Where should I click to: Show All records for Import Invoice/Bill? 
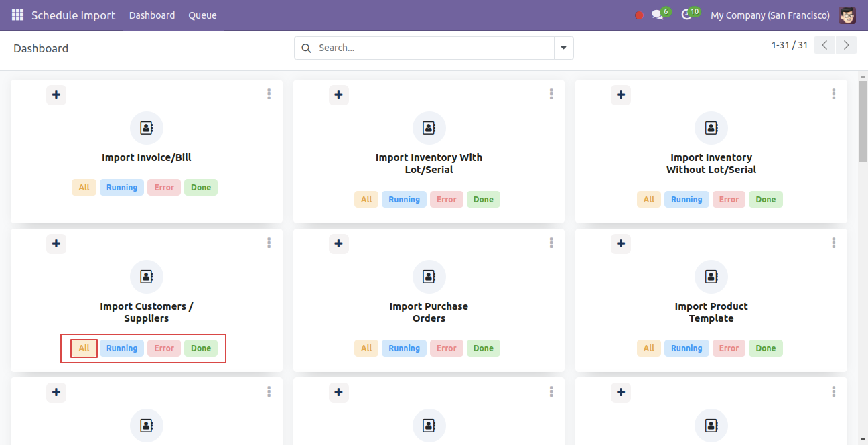tap(84, 188)
